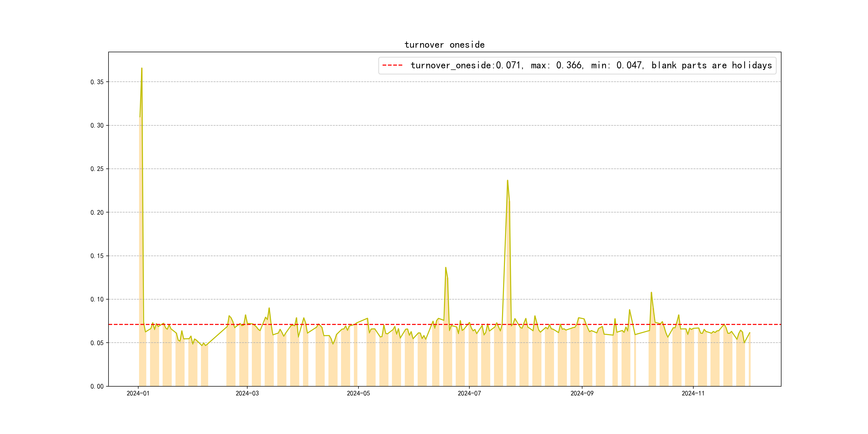Click the 0.30 y-axis tick label

(x=97, y=125)
